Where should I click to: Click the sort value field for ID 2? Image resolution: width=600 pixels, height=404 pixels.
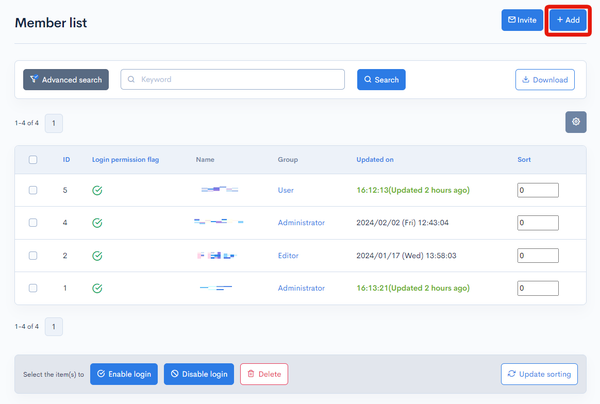[x=538, y=256]
